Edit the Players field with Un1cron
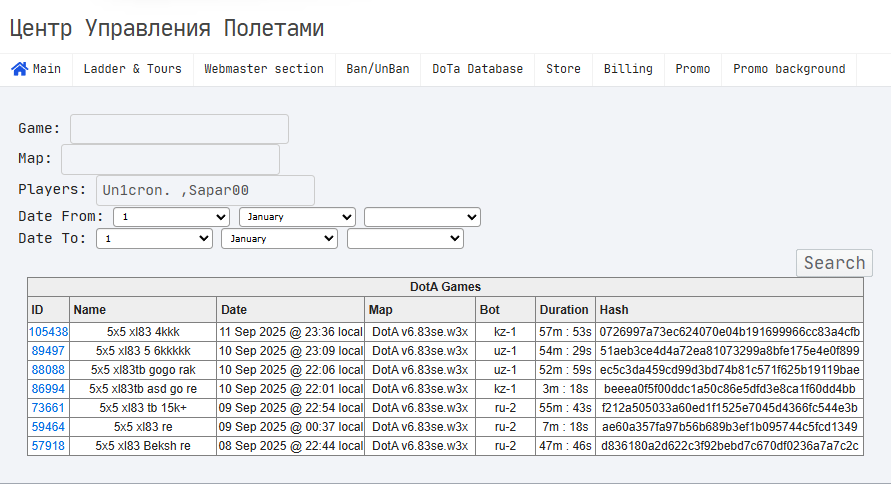 coord(205,190)
